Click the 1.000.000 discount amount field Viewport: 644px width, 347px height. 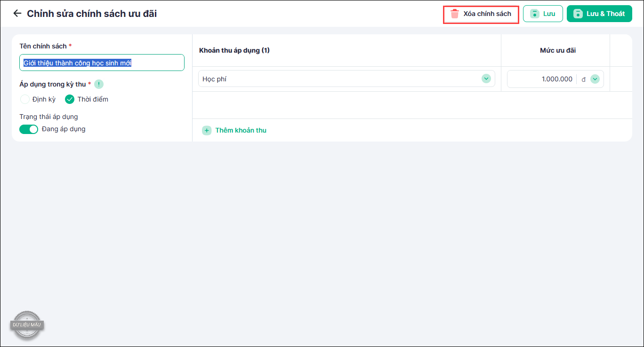[541, 79]
